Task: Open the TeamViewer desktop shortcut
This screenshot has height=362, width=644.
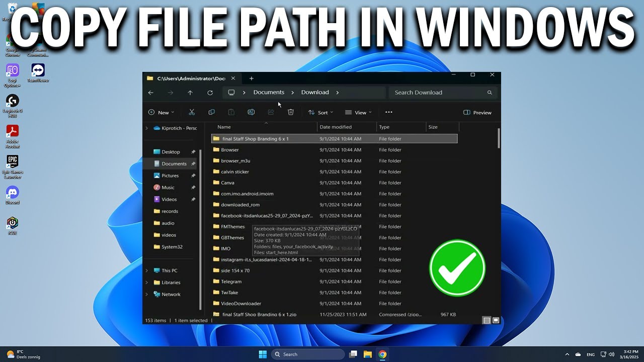Action: point(38,73)
